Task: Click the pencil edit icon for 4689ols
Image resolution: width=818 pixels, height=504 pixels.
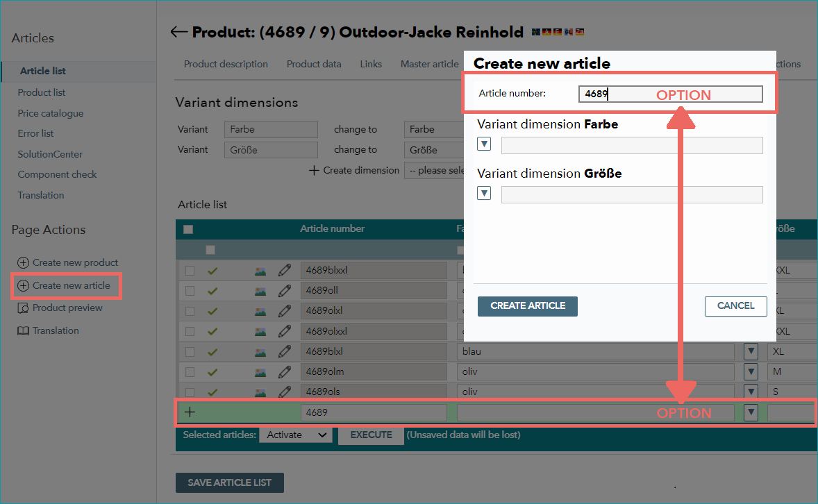Action: click(284, 392)
